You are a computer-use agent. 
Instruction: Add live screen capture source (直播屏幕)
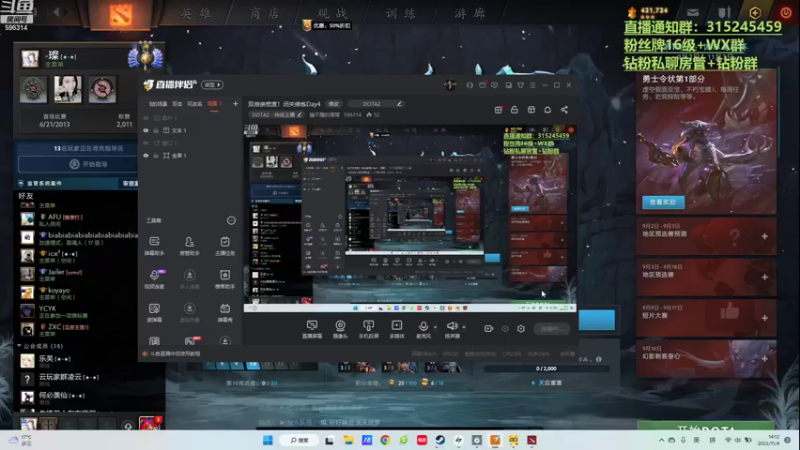pos(312,329)
